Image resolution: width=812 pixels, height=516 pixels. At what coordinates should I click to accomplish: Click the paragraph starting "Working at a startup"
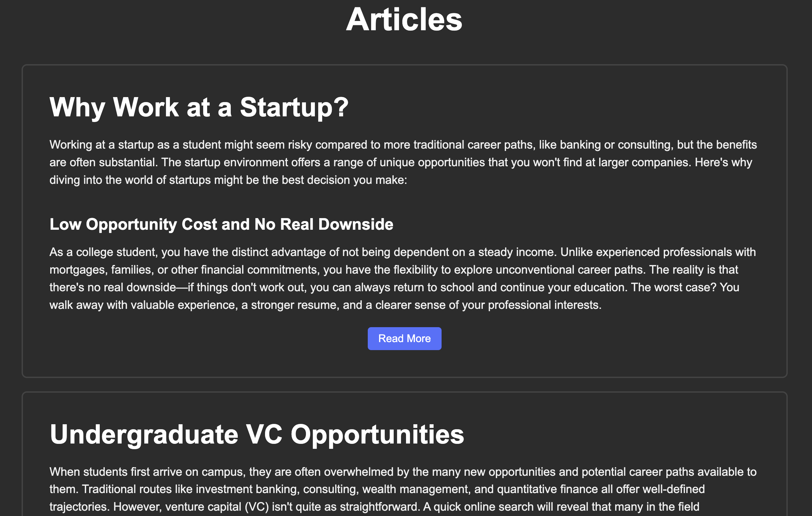pyautogui.click(x=403, y=162)
